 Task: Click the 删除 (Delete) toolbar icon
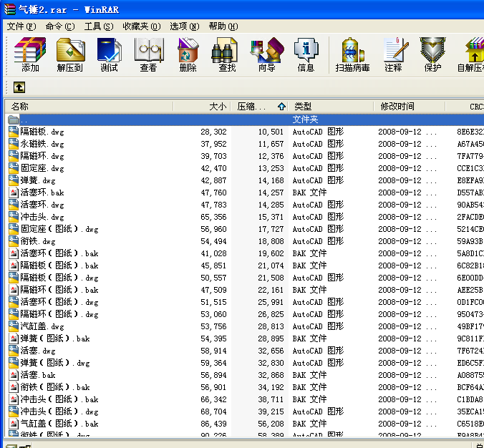(188, 54)
